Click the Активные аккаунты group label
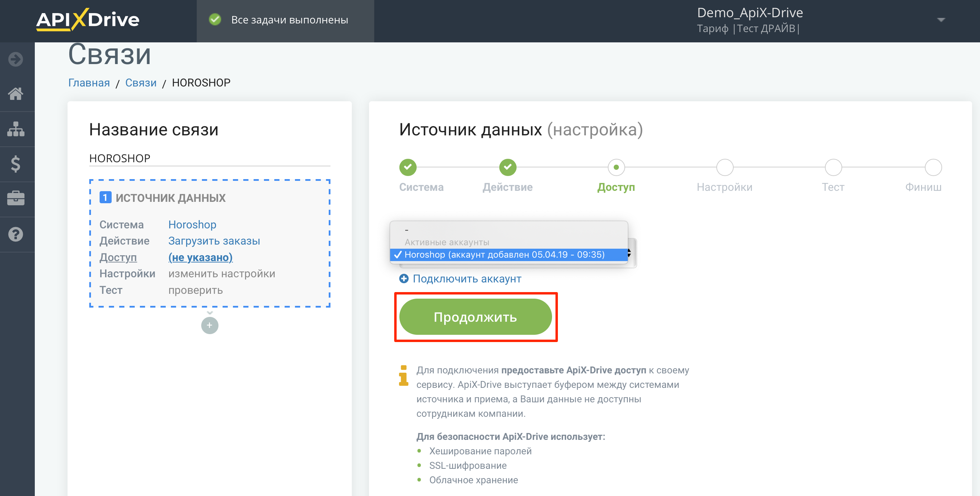Screen dimensions: 980x496 coord(447,242)
